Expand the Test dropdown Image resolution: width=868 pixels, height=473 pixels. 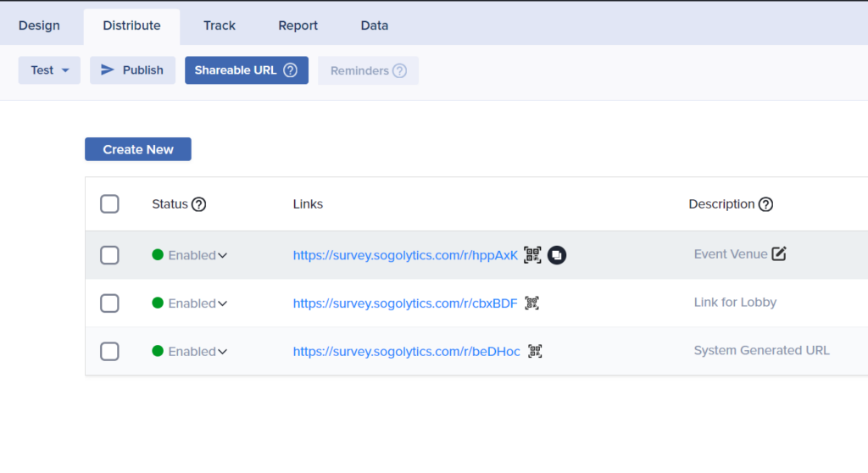point(49,70)
